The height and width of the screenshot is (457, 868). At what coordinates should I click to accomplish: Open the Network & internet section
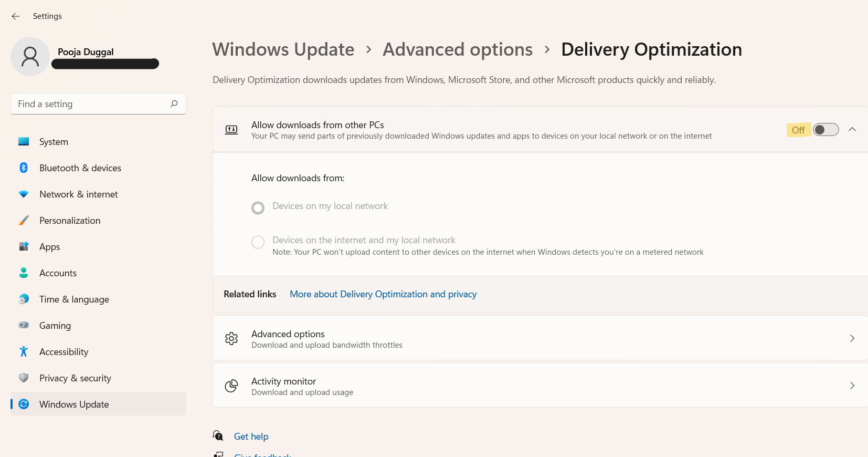(78, 194)
